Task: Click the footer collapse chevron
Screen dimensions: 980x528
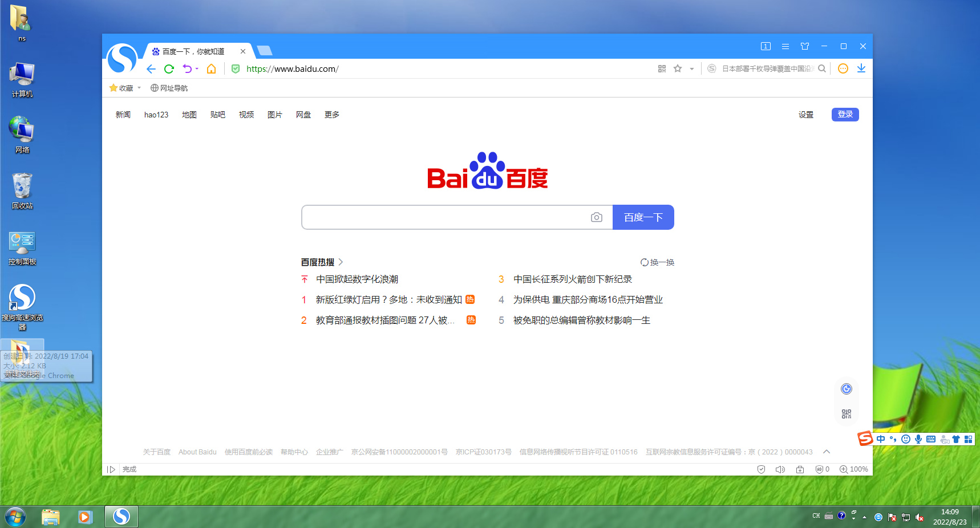Action: pyautogui.click(x=827, y=452)
